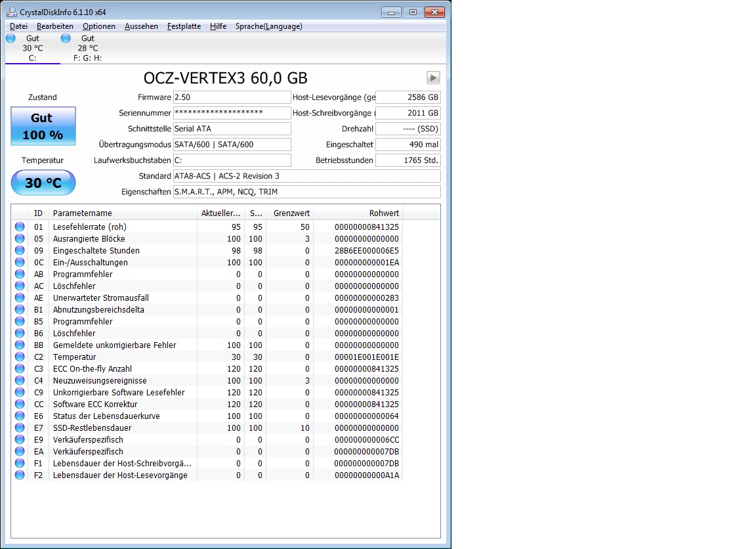Click status icon for row C2 Temperatur
The width and height of the screenshot is (756, 549).
tap(20, 357)
